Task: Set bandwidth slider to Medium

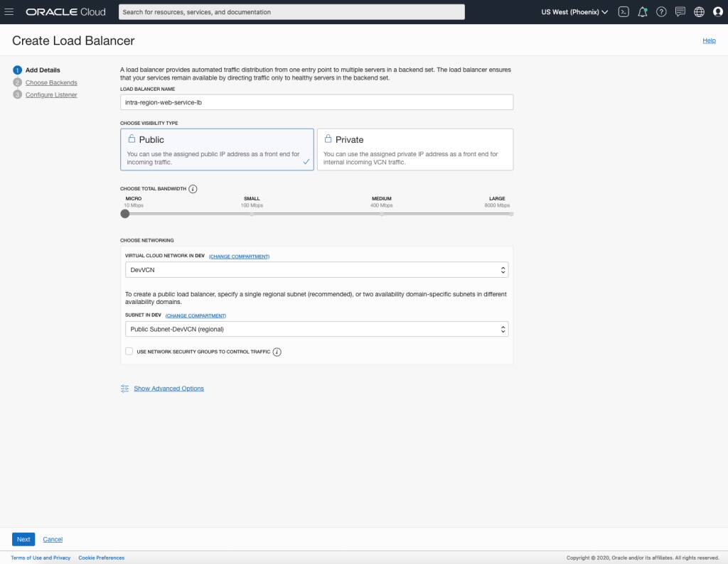Action: pos(382,213)
